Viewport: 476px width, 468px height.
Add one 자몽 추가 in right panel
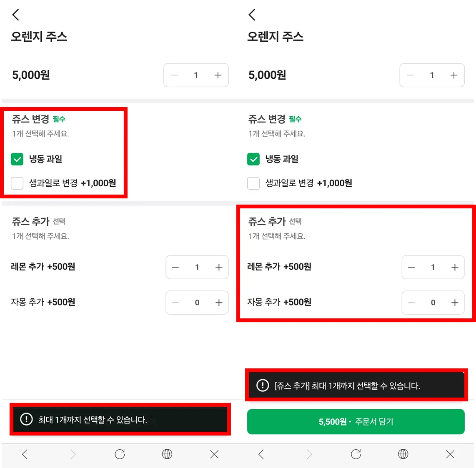(x=455, y=303)
